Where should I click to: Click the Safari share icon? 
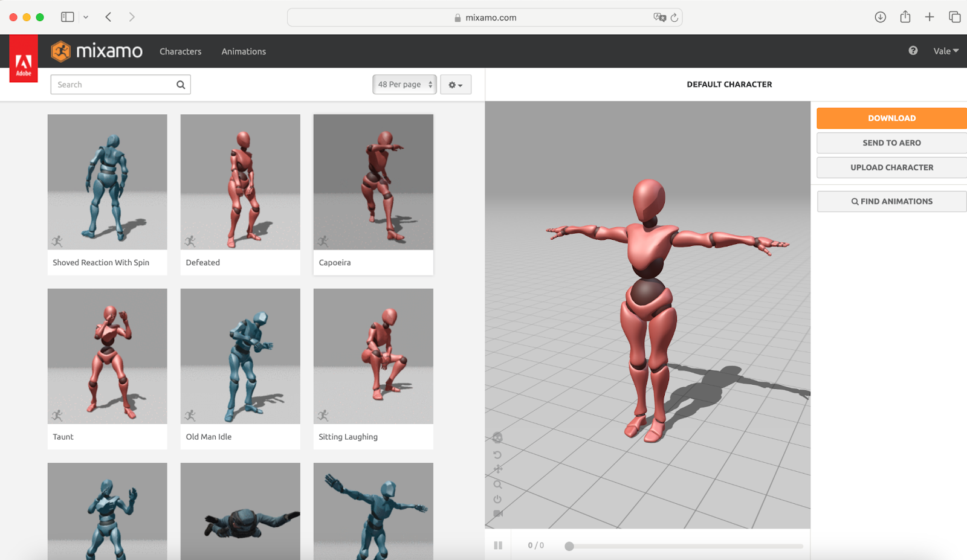tap(905, 16)
